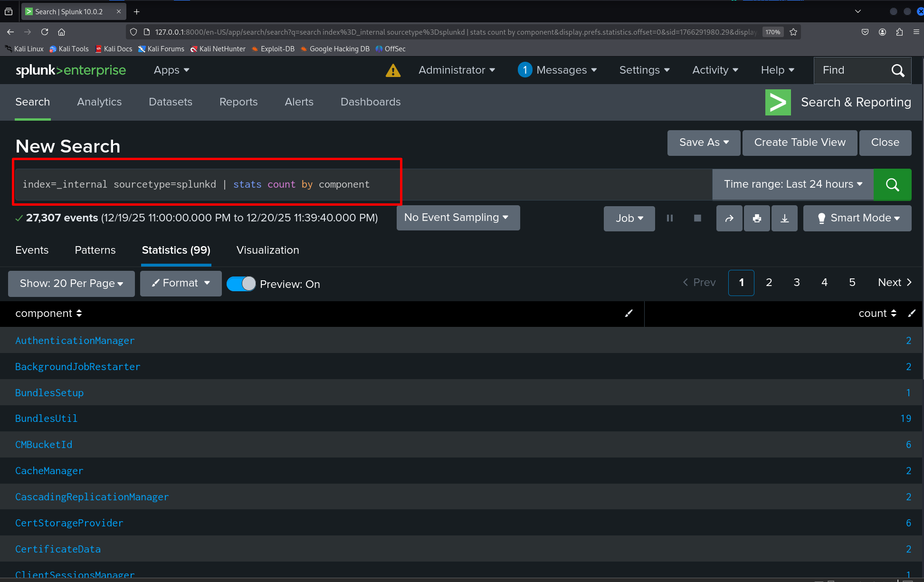Click the share job arrow icon
The width and height of the screenshot is (924, 582).
(x=729, y=218)
